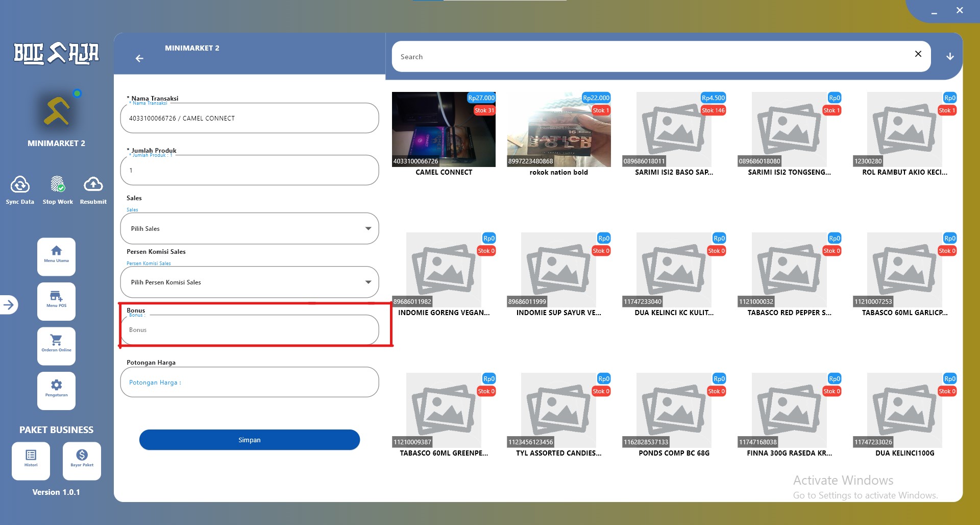Click the Stop Work fingerprint icon

pos(58,184)
